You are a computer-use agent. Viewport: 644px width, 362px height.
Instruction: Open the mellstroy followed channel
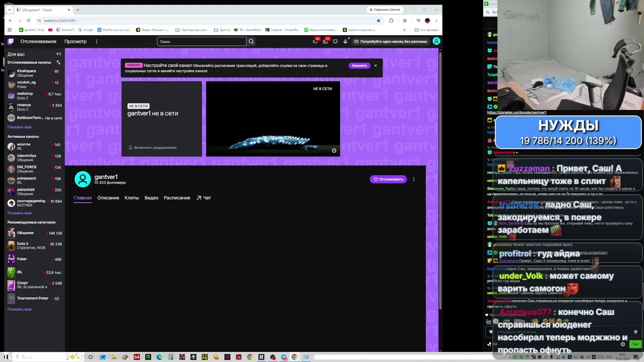tap(33, 96)
